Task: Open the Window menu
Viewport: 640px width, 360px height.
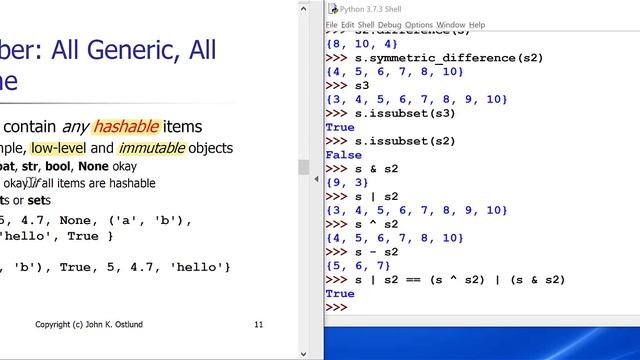Action: (x=451, y=25)
